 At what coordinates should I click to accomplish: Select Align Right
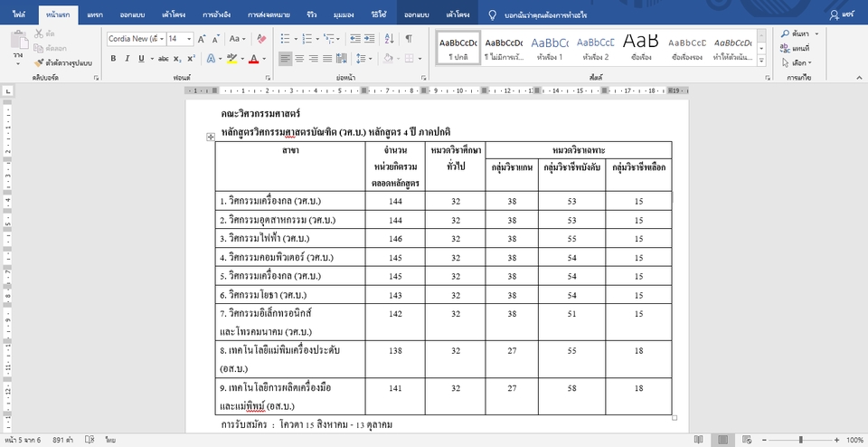tap(314, 58)
